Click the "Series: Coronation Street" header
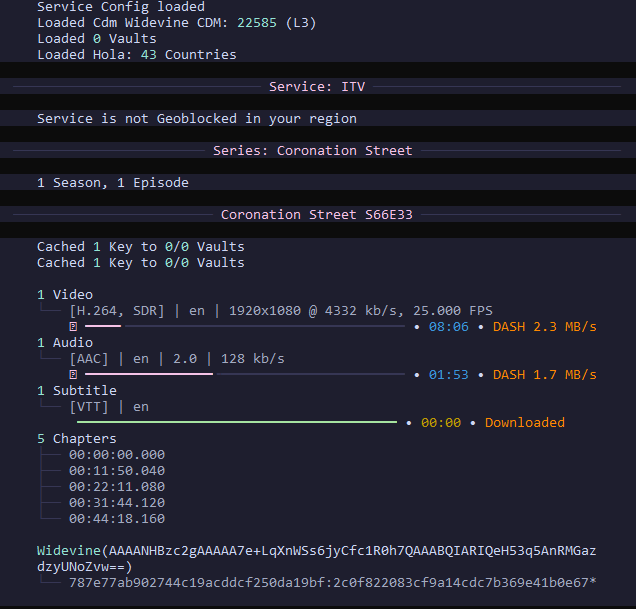 312,151
